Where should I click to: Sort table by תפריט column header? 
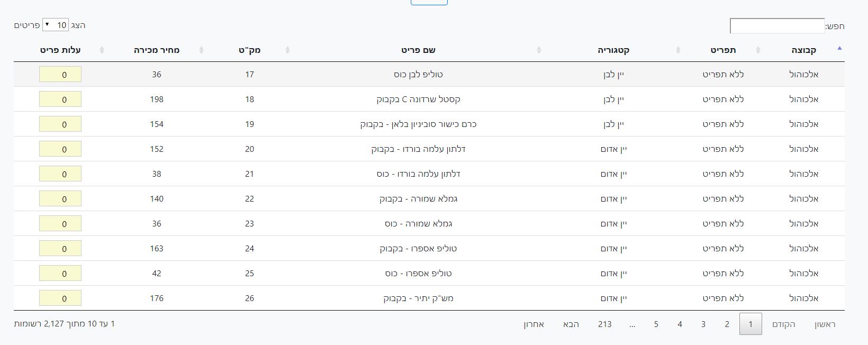coord(723,50)
